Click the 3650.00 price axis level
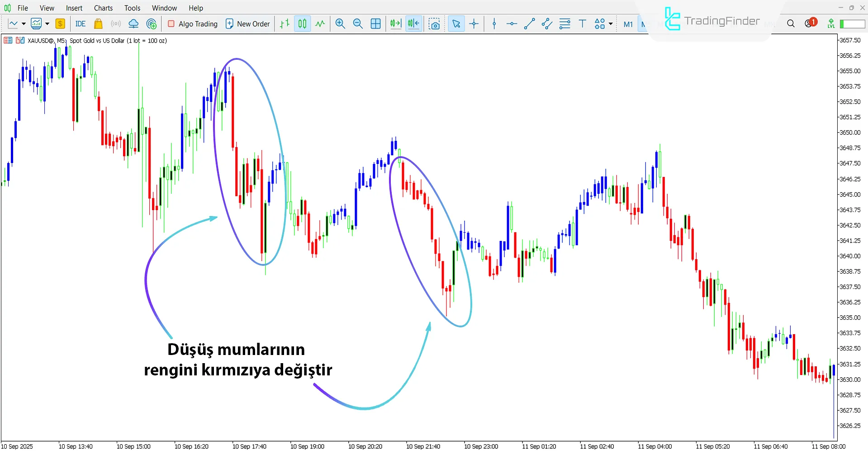This screenshot has height=451, width=868. (x=849, y=133)
